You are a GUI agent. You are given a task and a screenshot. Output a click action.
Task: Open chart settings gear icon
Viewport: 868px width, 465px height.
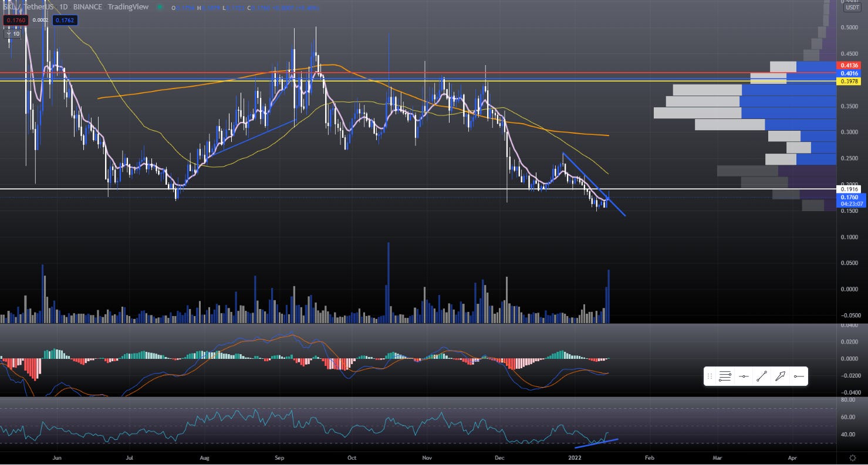(x=852, y=457)
